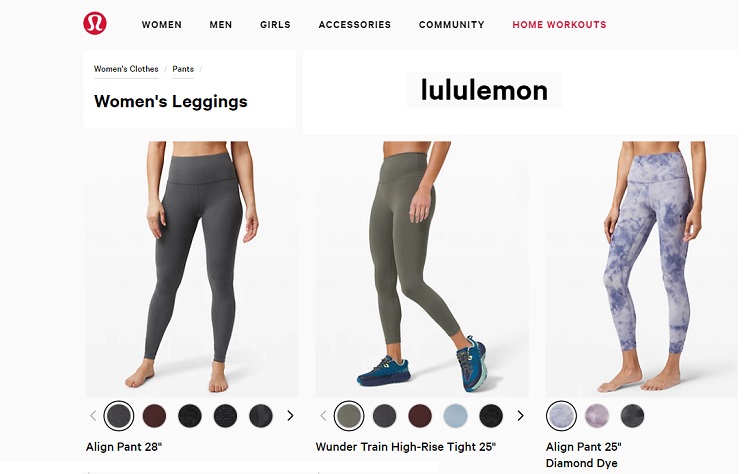Image resolution: width=750 pixels, height=474 pixels.
Task: Follow the Women's Clothes breadcrumb link
Action: pyautogui.click(x=126, y=69)
